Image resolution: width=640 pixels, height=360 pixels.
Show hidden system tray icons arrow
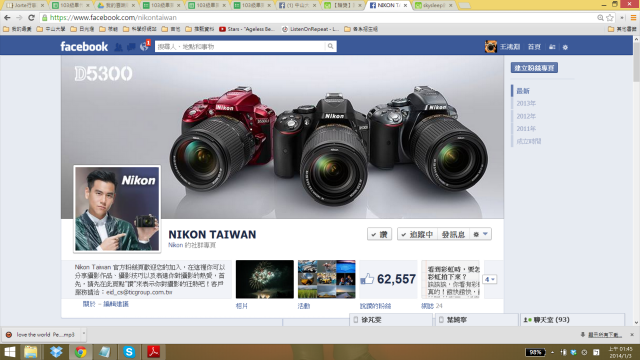tap(552, 352)
